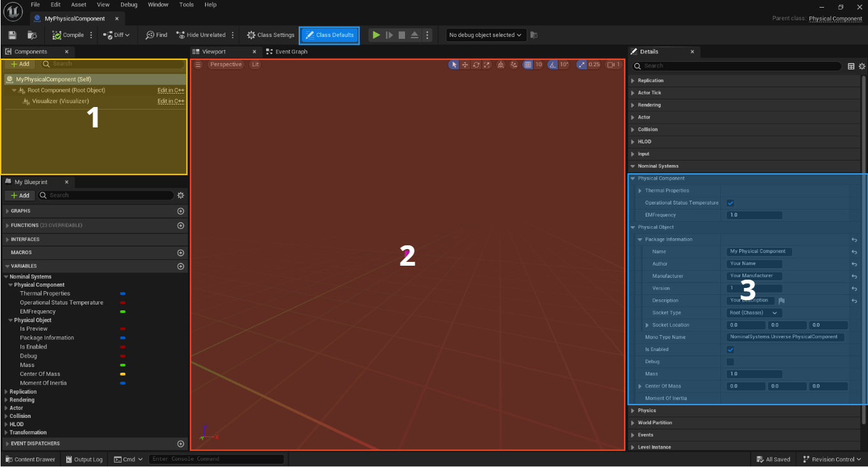
Task: Add a new macro with plus icon
Action: [180, 253]
